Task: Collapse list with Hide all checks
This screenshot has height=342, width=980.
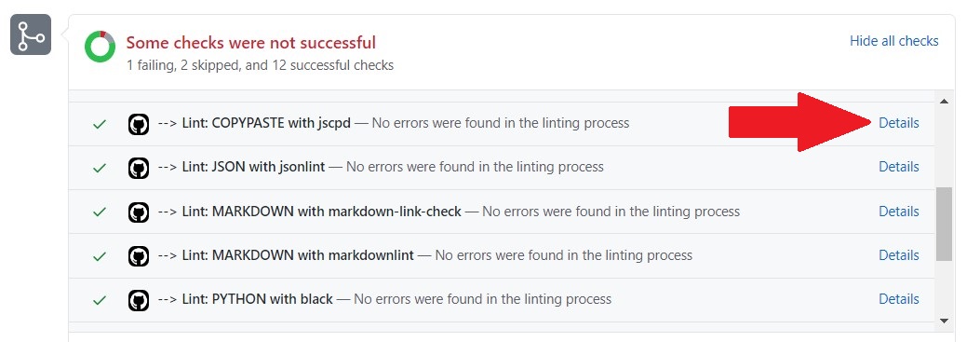Action: point(893,41)
